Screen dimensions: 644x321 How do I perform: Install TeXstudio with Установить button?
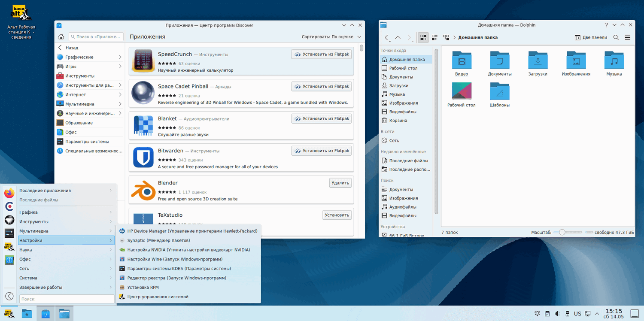(337, 215)
